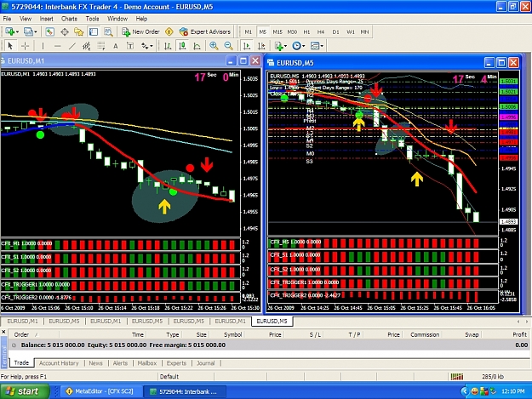Expand the New Chart dropdown arrow
Viewport: 532px width, 399px height.
pos(17,32)
